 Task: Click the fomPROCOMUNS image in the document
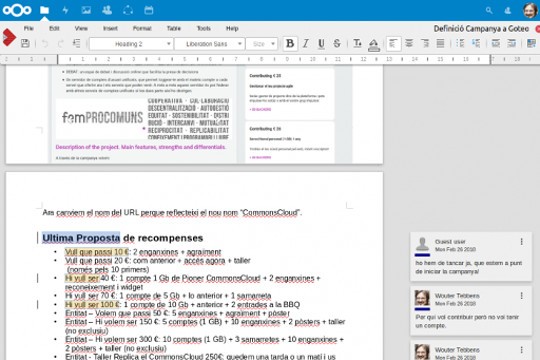(x=144, y=119)
